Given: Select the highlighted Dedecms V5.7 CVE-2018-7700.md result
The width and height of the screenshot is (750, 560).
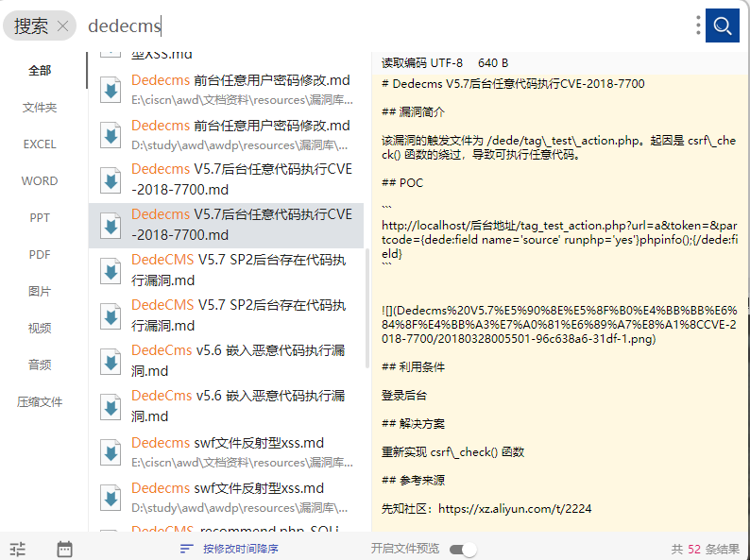Looking at the screenshot, I should point(227,225).
